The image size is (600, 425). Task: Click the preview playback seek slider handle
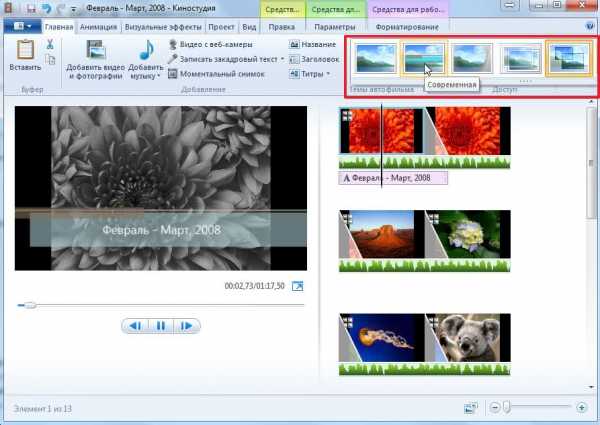coord(30,305)
